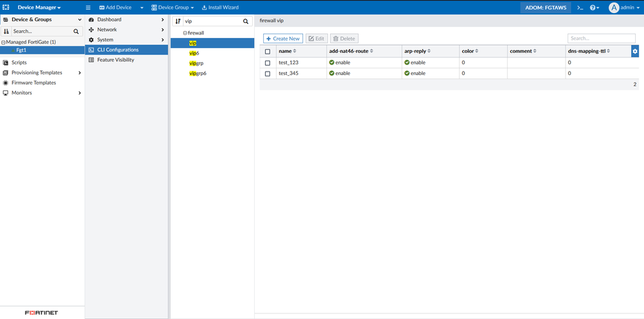Click the Edit button
The image size is (644, 319).
[x=316, y=39]
